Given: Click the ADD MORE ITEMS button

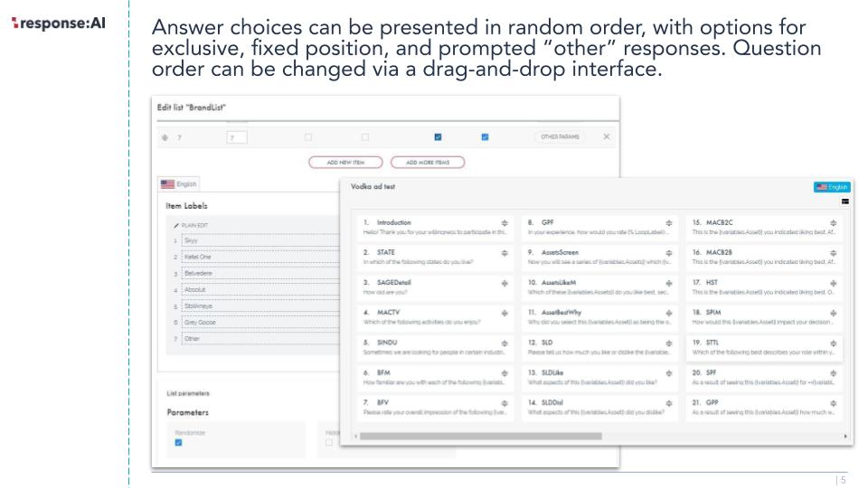Looking at the screenshot, I should [x=428, y=162].
